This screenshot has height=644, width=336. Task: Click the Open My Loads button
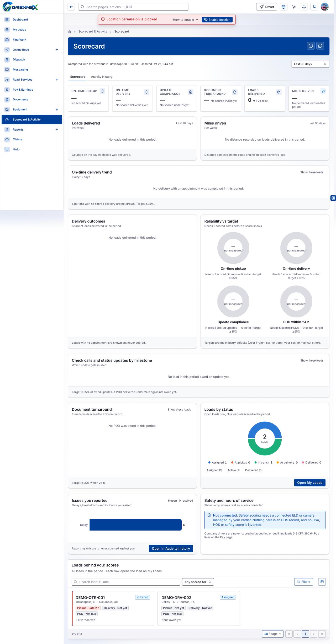(310, 483)
